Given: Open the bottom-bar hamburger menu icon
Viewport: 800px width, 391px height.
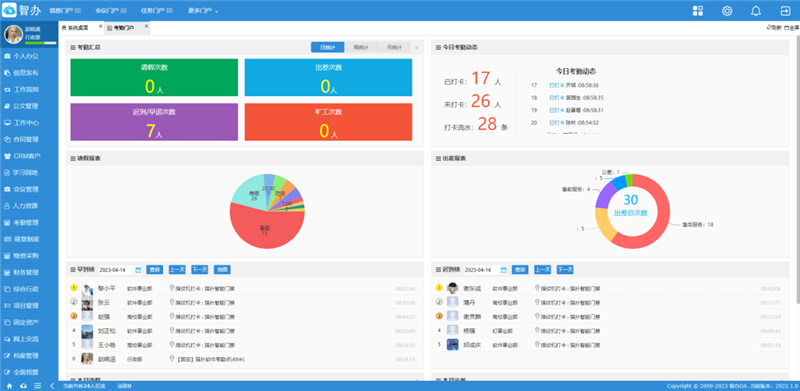Looking at the screenshot, I should pos(37,386).
